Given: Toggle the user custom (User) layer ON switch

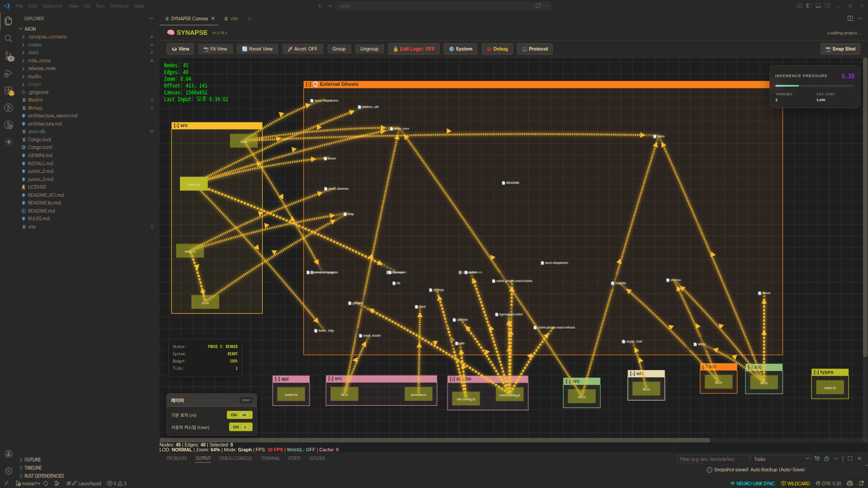Looking at the screenshot, I should pyautogui.click(x=240, y=427).
